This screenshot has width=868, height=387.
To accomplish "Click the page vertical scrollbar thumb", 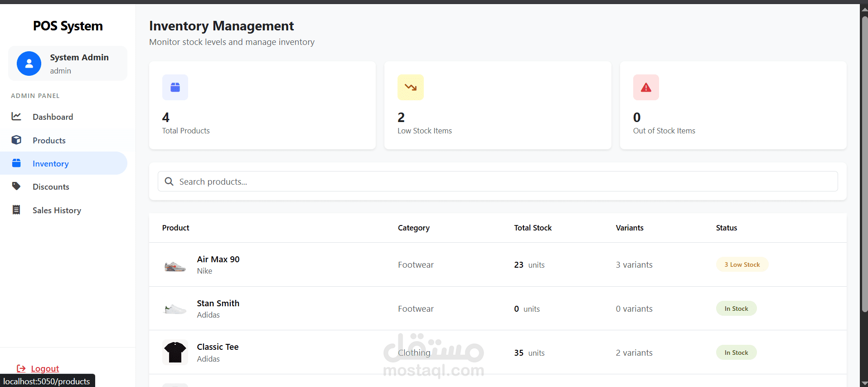I will point(864,164).
